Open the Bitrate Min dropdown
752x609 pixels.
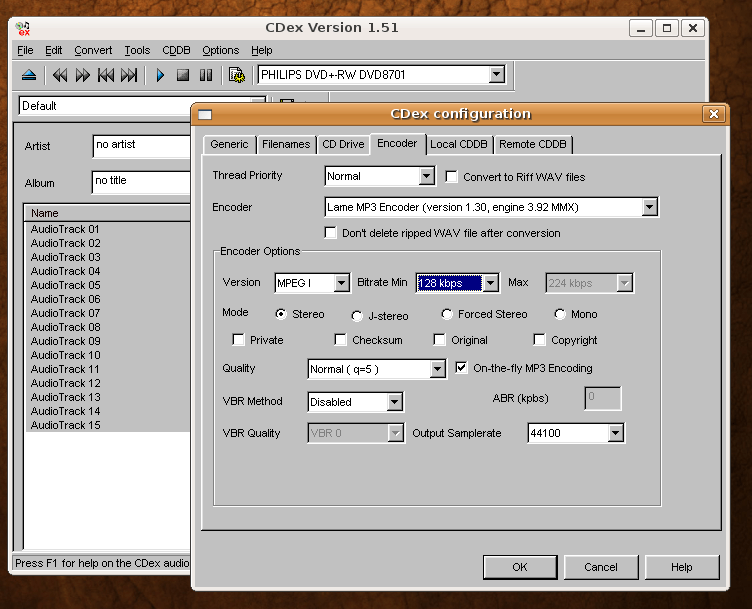pyautogui.click(x=490, y=283)
